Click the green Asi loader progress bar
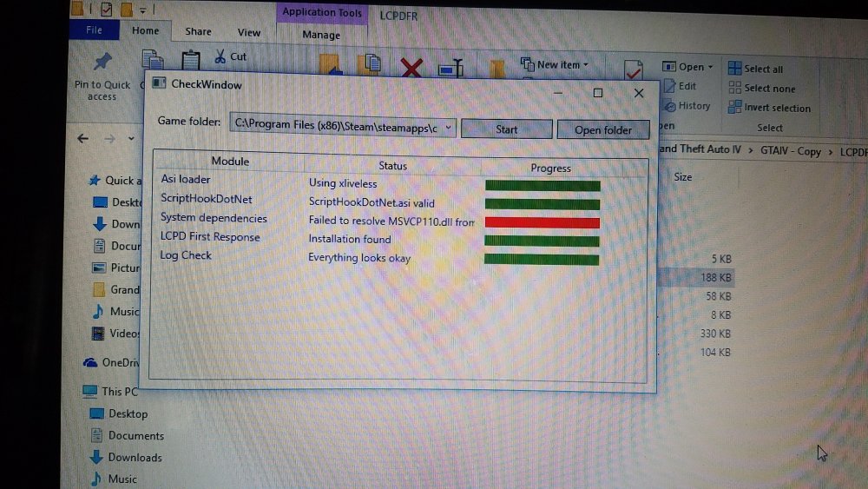Image resolution: width=868 pixels, height=489 pixels. pyautogui.click(x=542, y=186)
